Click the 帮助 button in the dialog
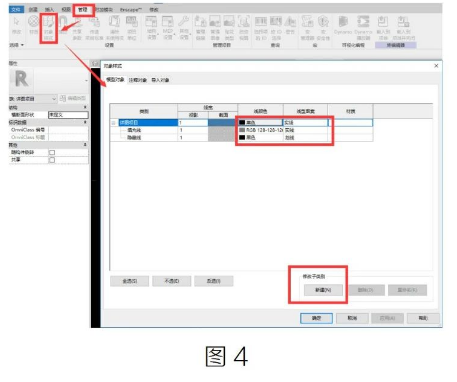This screenshot has height=382, width=457. 423,318
